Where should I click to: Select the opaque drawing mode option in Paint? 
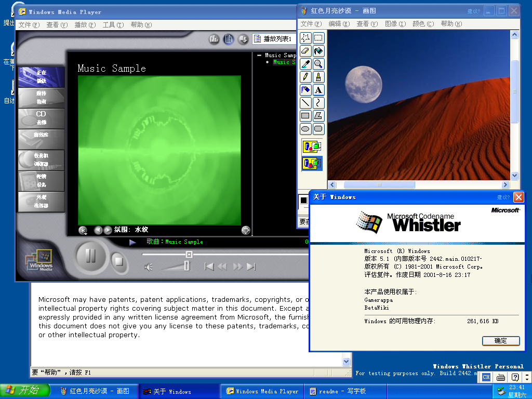tap(312, 147)
